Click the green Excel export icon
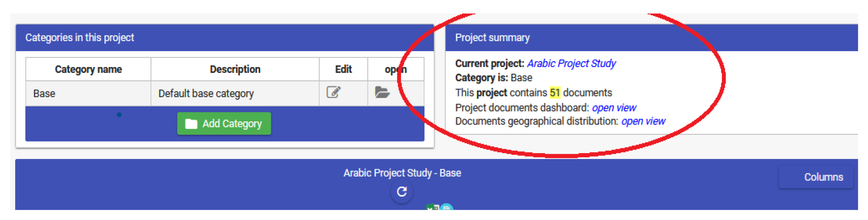Image resolution: width=868 pixels, height=220 pixels. coord(432,208)
